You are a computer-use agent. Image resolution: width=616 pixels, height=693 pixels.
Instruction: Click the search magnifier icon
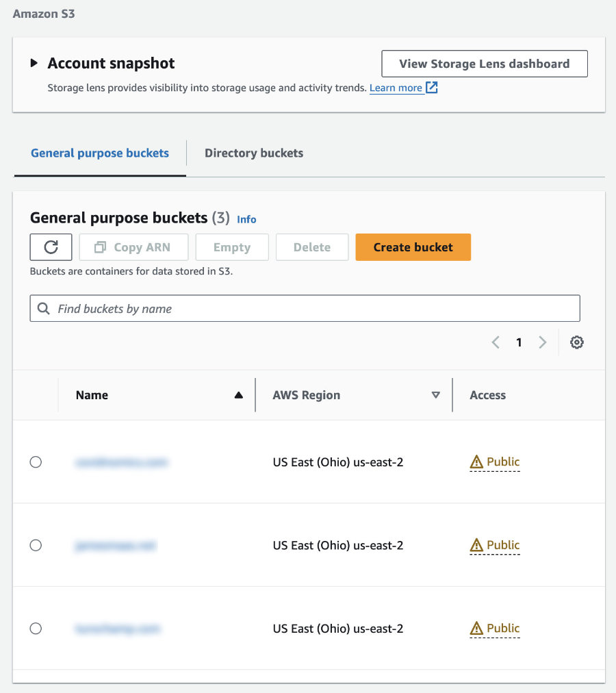coord(43,308)
